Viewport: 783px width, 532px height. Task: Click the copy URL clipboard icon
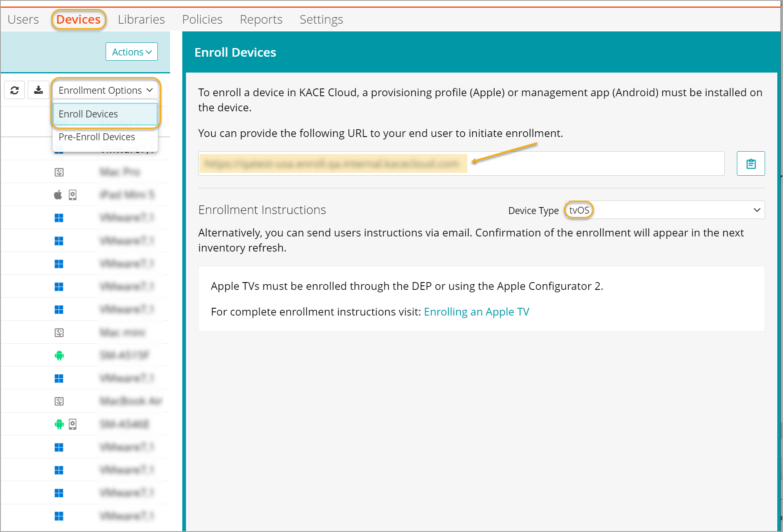750,164
